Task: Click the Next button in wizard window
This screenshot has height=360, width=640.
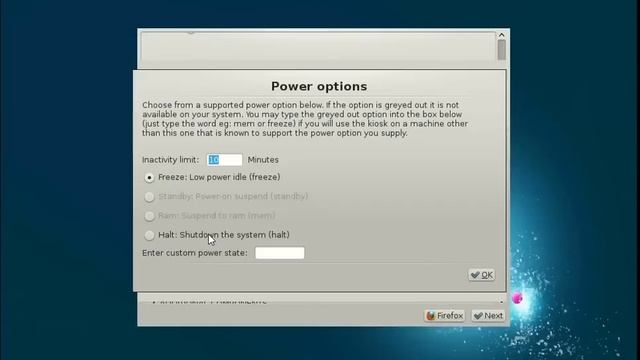Action: click(488, 316)
